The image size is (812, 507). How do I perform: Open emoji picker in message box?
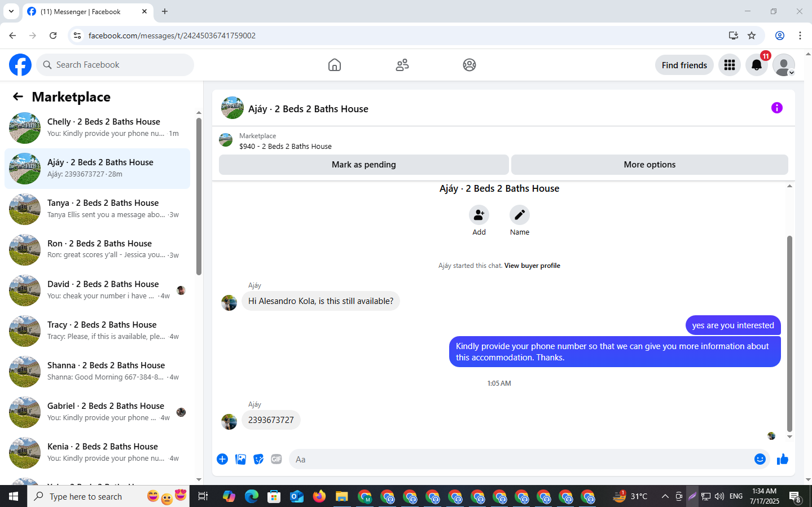tap(760, 459)
